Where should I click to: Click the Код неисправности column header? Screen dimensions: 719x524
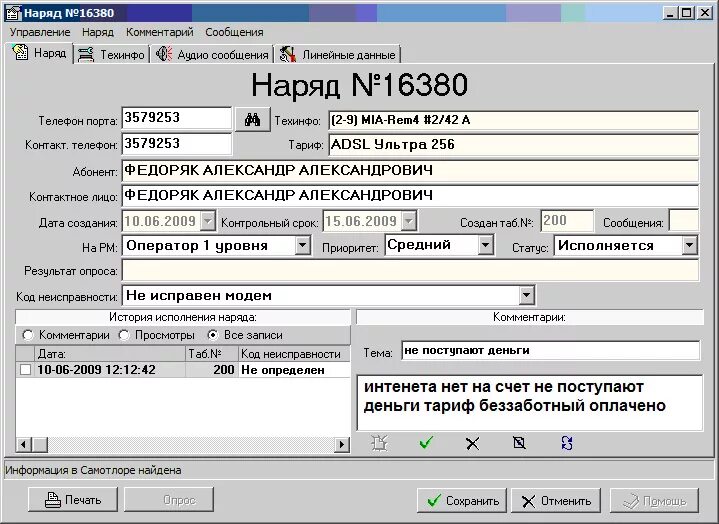[294, 353]
